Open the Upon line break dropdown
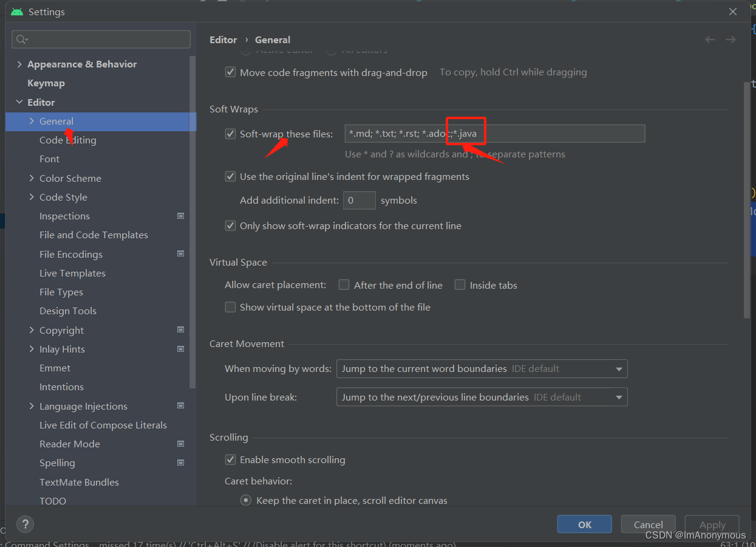The width and height of the screenshot is (756, 547). coord(619,397)
